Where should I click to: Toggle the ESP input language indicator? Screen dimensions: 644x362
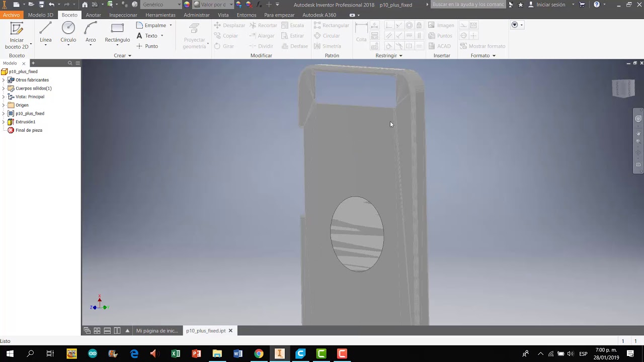click(583, 353)
